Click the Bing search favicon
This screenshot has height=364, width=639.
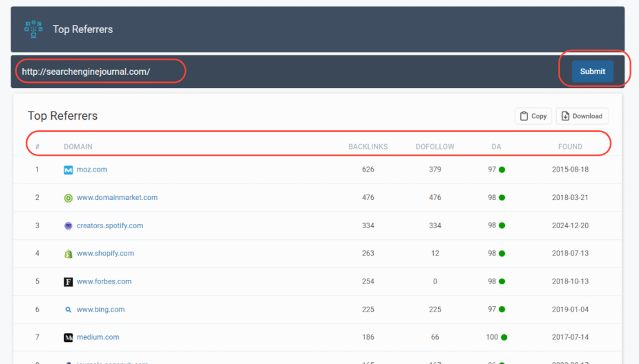tap(68, 310)
